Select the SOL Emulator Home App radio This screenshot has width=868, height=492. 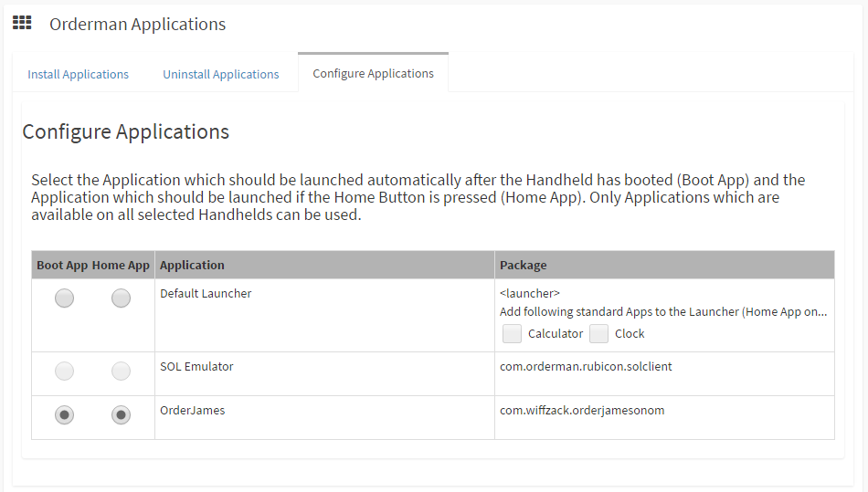[x=121, y=371]
